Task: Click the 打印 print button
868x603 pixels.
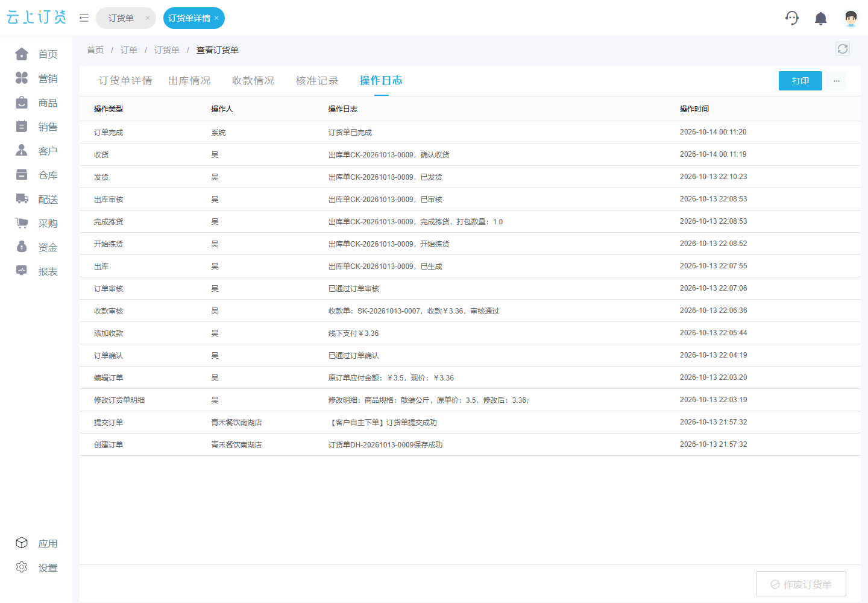Action: [x=800, y=81]
